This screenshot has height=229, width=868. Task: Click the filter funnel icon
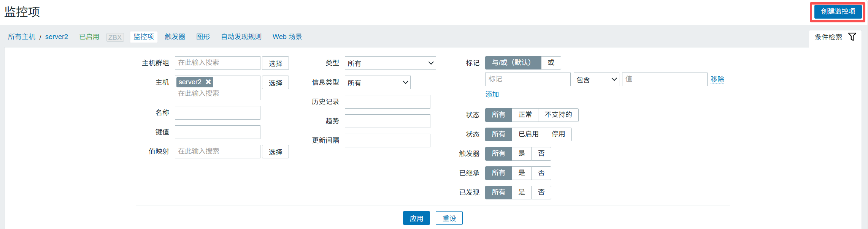(852, 37)
